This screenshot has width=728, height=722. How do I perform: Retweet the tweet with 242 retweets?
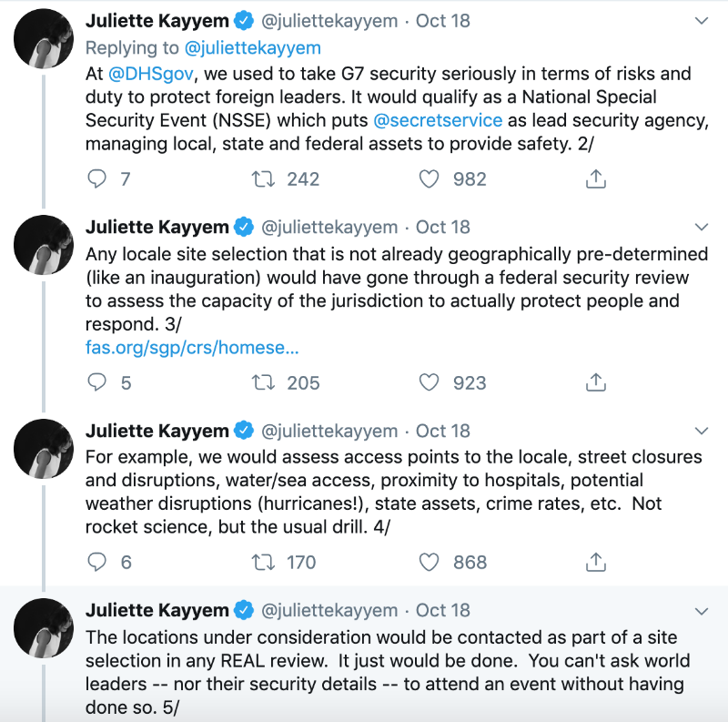click(265, 179)
